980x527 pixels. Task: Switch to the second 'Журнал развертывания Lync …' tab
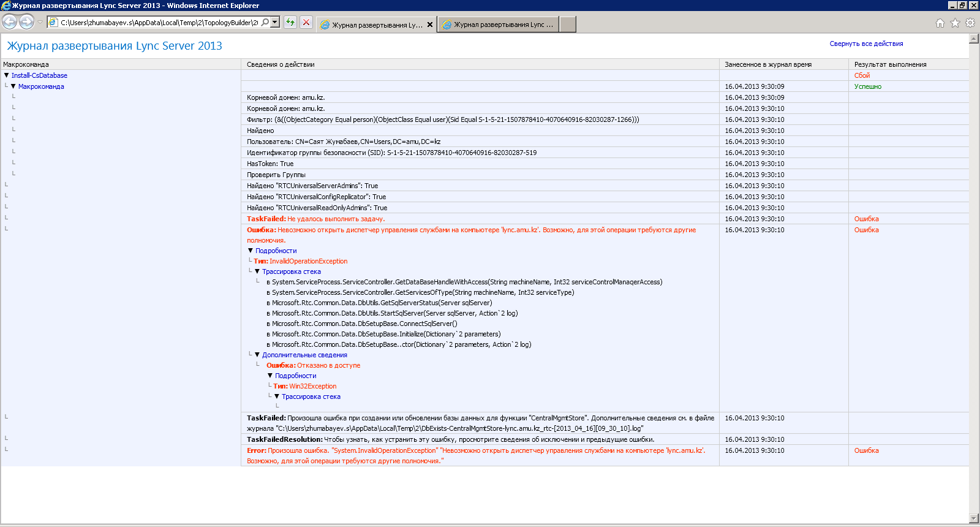click(x=499, y=25)
